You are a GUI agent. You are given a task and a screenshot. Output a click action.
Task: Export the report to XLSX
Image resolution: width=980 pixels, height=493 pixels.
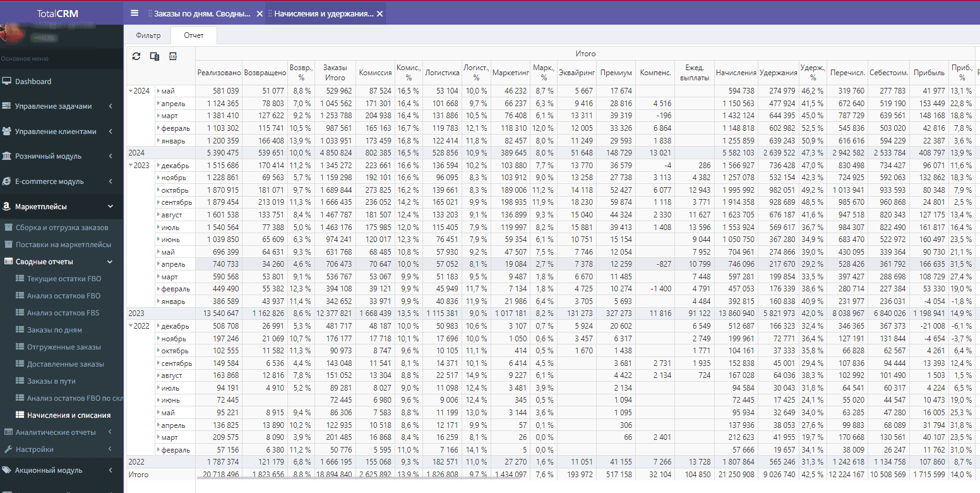171,56
